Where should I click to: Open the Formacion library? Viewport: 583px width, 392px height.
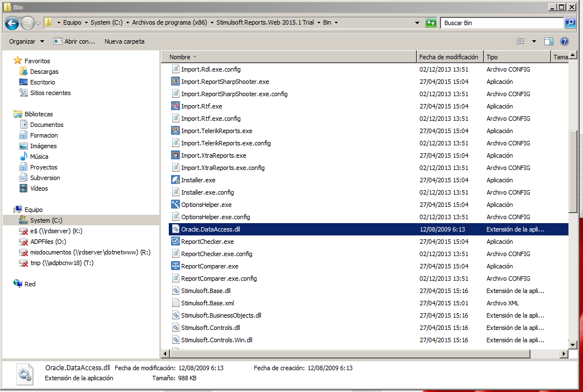click(x=44, y=135)
